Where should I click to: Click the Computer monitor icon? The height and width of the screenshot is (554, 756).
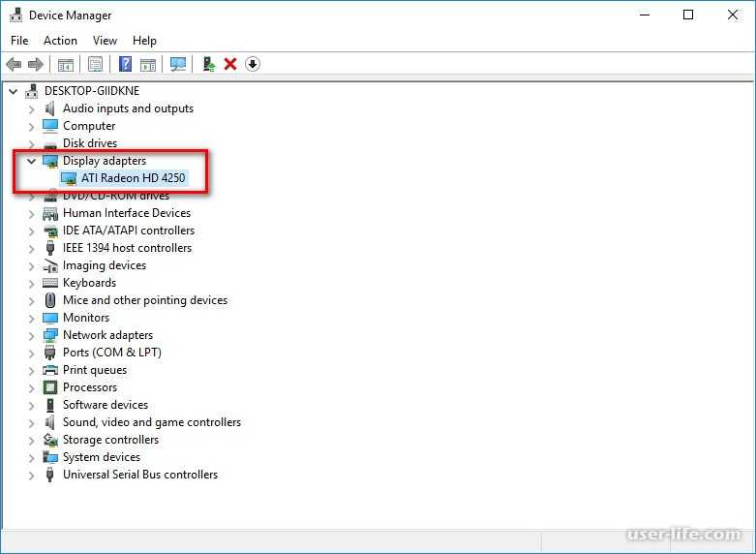(x=50, y=126)
